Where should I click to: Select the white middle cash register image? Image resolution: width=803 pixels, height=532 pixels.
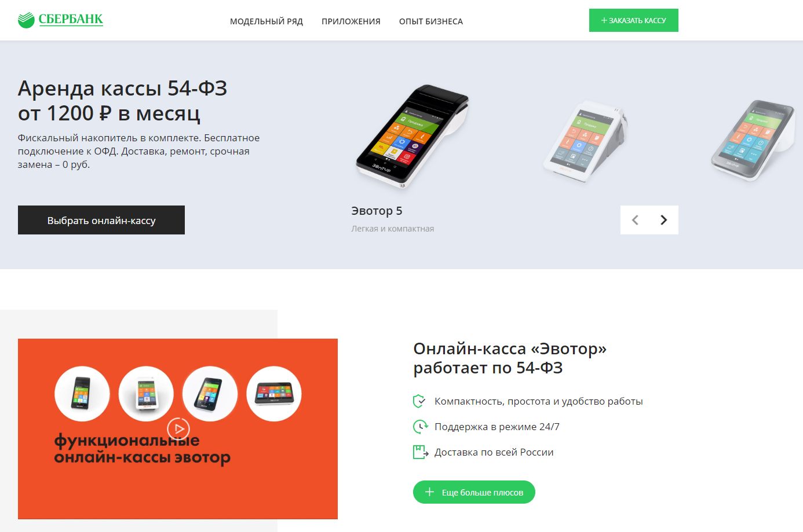(585, 141)
